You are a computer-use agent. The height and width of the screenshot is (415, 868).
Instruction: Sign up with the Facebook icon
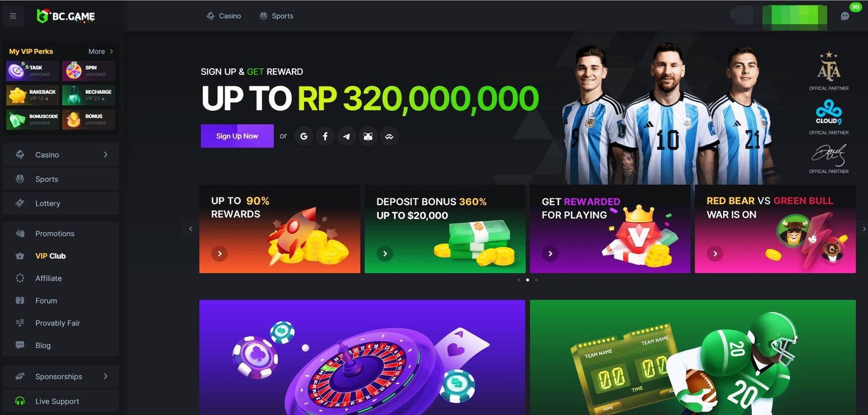pyautogui.click(x=325, y=136)
